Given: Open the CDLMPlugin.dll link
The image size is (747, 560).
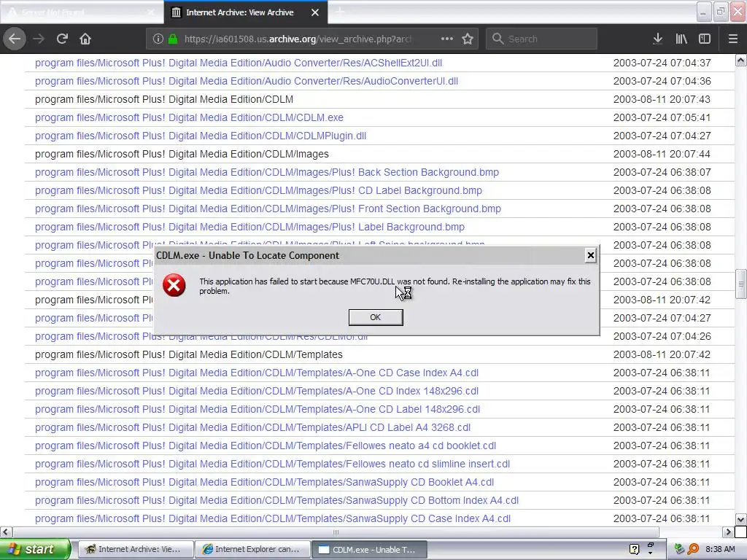Looking at the screenshot, I should (x=201, y=136).
